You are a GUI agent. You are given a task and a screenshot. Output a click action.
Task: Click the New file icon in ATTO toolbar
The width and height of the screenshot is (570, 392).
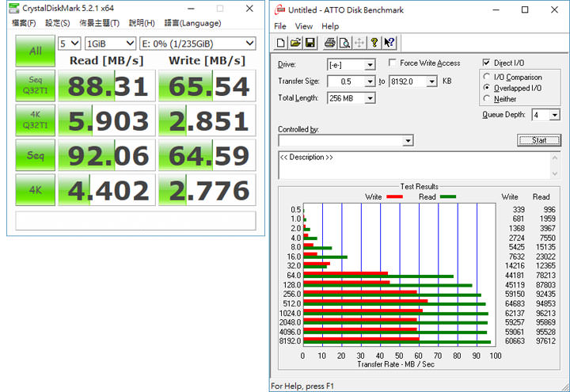[x=282, y=43]
